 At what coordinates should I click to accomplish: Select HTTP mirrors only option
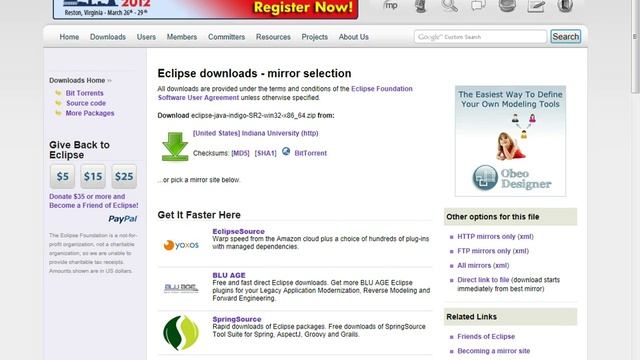(x=495, y=236)
